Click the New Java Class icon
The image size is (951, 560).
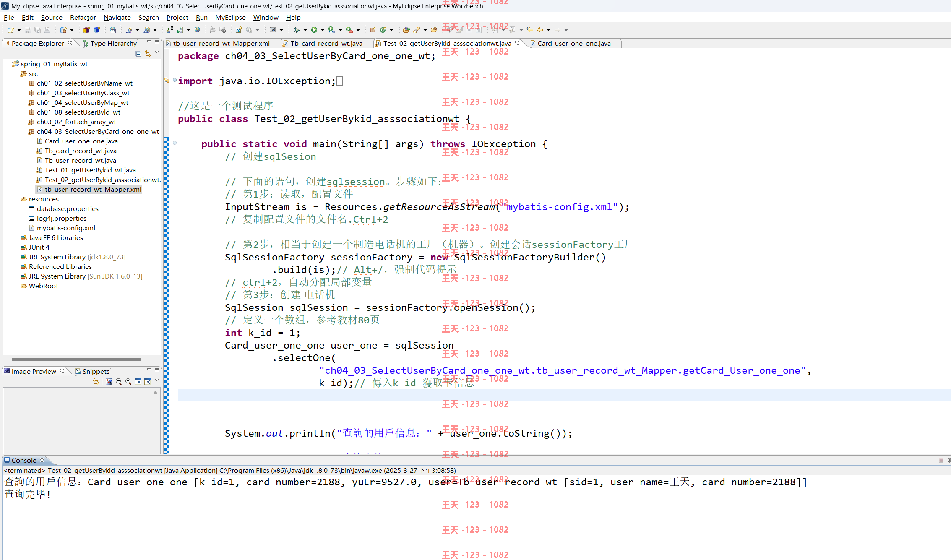pyautogui.click(x=383, y=30)
